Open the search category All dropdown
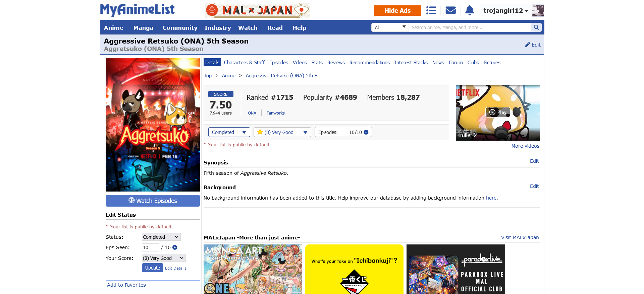 390,27
